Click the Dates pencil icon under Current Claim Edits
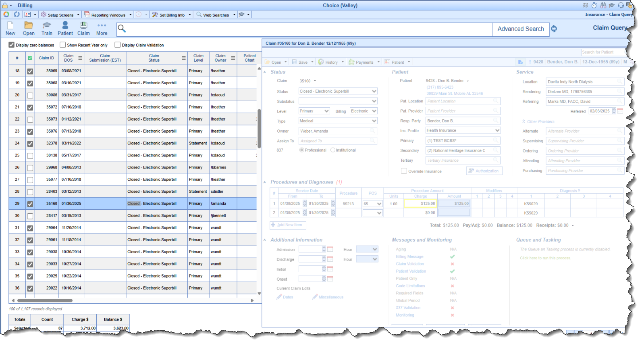The width and height of the screenshot is (644, 346). (279, 297)
